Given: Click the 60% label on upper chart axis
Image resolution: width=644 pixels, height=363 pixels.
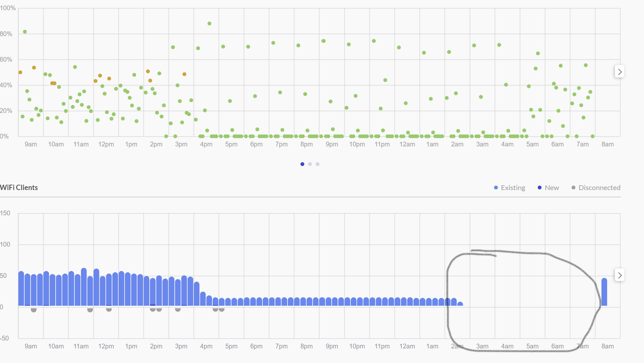Looking at the screenshot, I should point(6,60).
